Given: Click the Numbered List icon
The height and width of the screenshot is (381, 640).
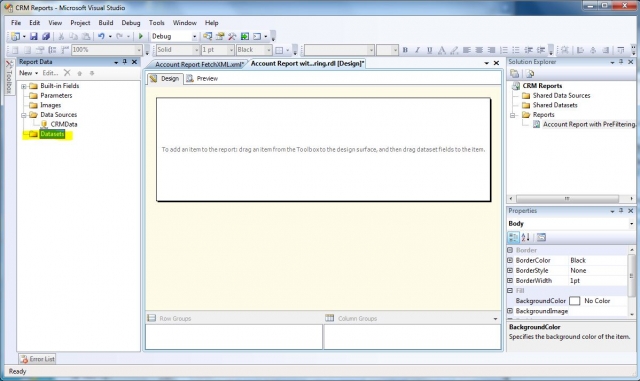Looking at the screenshot, I should pos(504,50).
